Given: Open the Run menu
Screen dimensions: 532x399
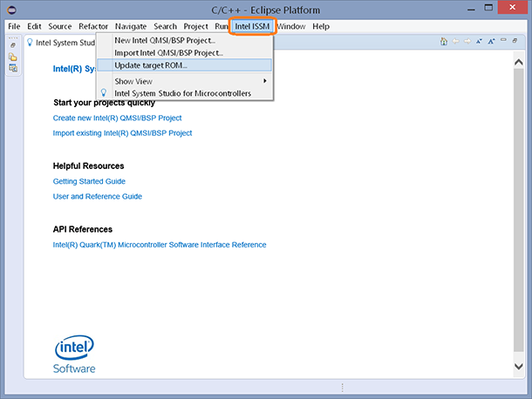Looking at the screenshot, I should [x=222, y=26].
